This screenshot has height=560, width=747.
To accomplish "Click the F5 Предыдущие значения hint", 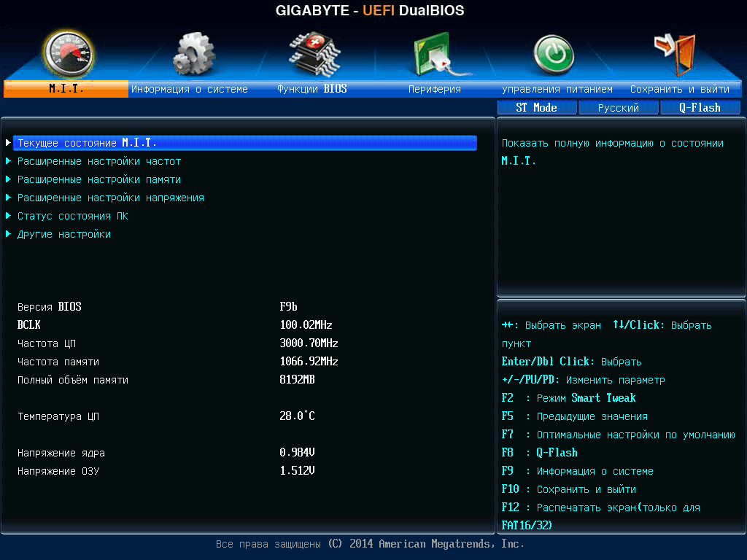I will point(575,416).
